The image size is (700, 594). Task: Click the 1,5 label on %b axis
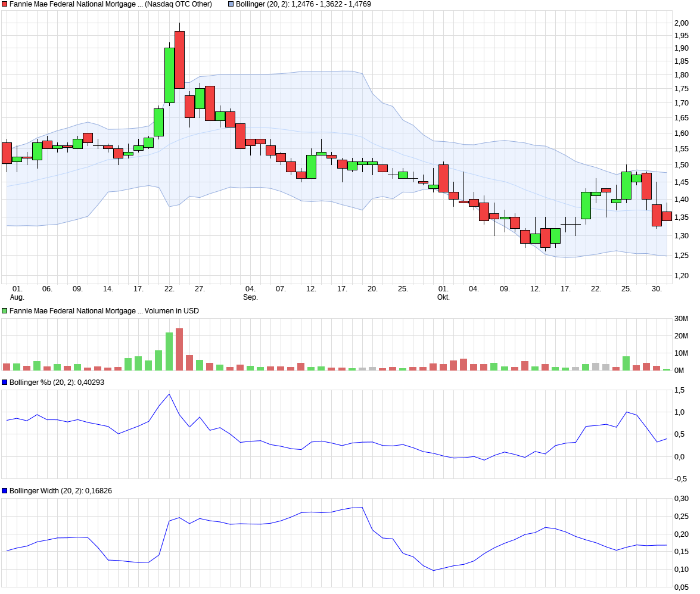680,390
